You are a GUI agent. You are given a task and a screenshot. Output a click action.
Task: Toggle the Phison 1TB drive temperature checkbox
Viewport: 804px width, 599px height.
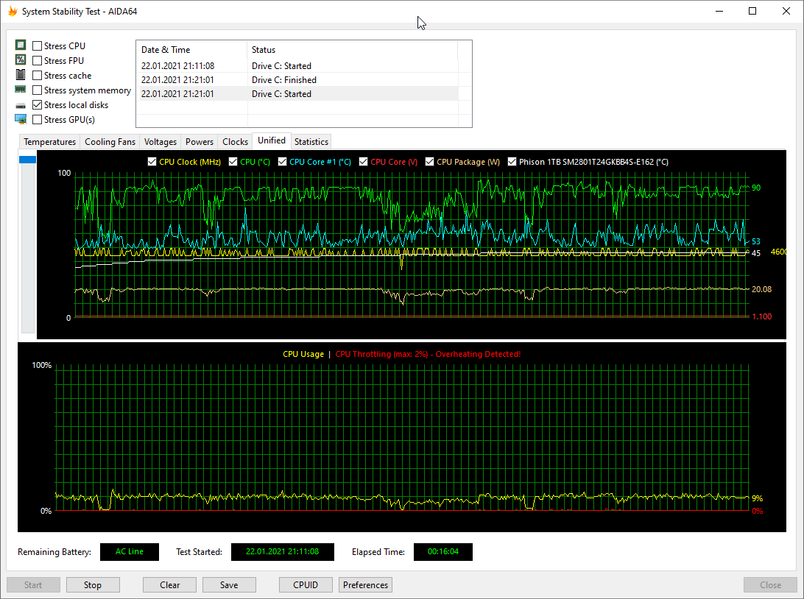pyautogui.click(x=513, y=161)
